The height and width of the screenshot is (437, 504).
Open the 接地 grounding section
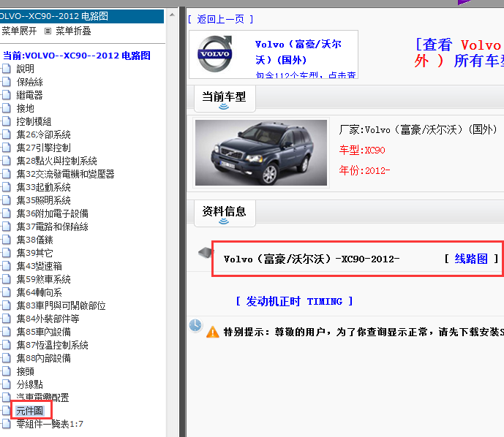coord(25,108)
